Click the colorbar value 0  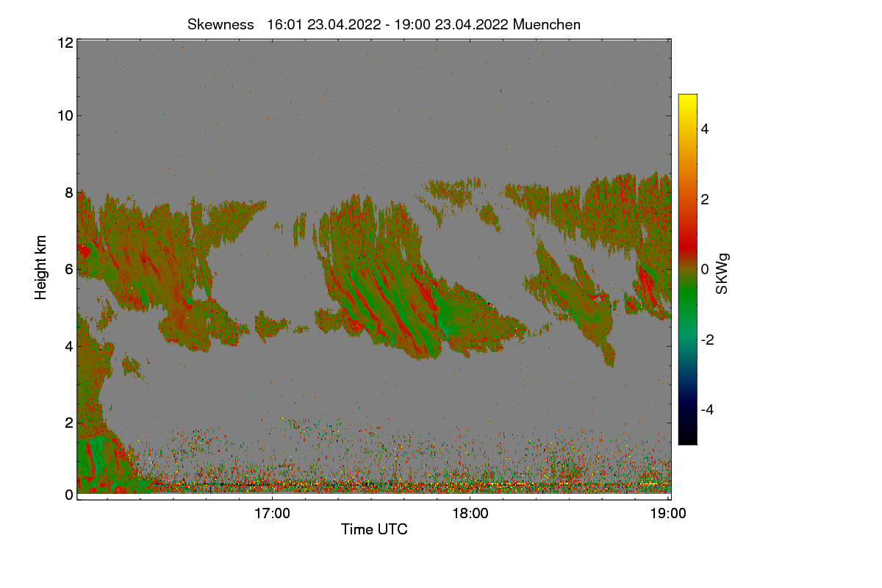pos(706,269)
